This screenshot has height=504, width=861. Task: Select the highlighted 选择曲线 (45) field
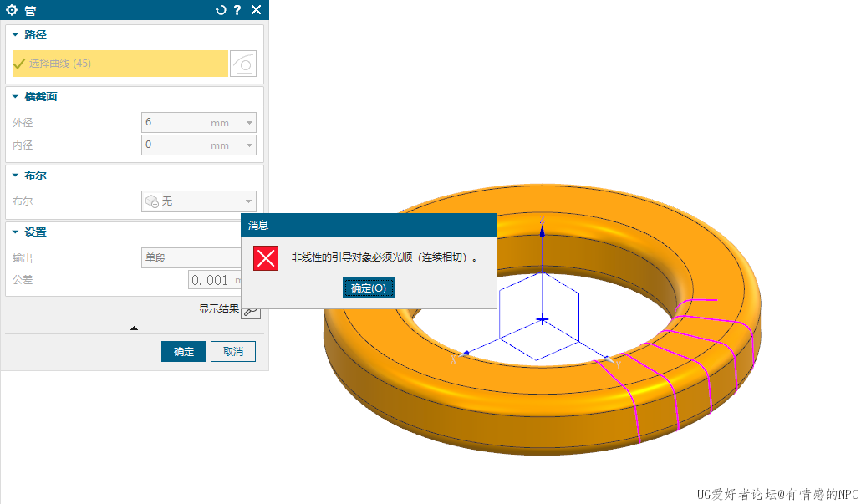(x=120, y=64)
